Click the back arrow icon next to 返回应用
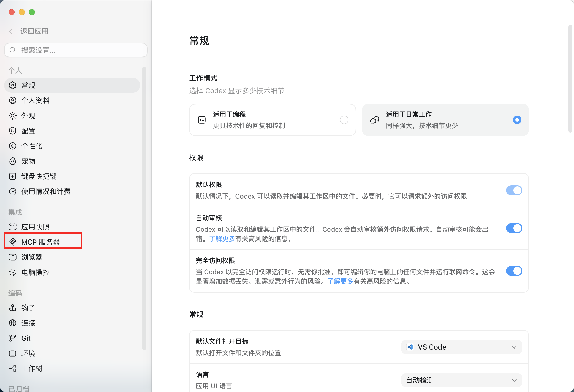This screenshot has width=574, height=392. click(12, 31)
